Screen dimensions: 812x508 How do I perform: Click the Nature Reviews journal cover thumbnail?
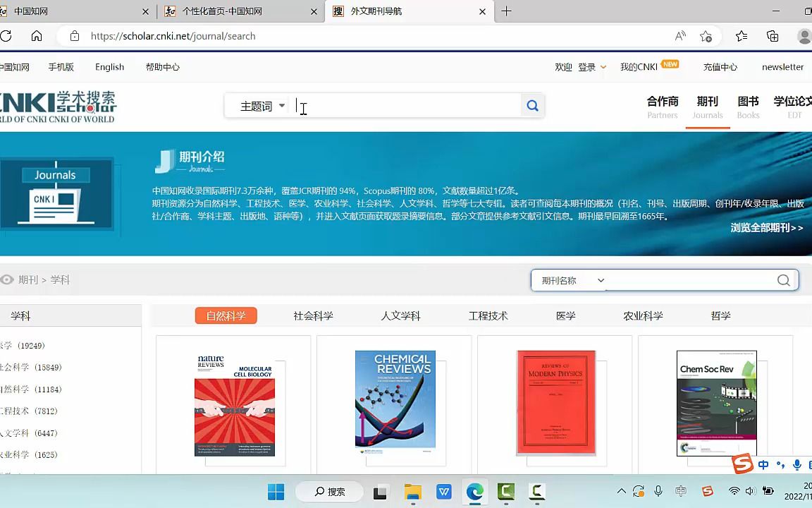coord(234,402)
